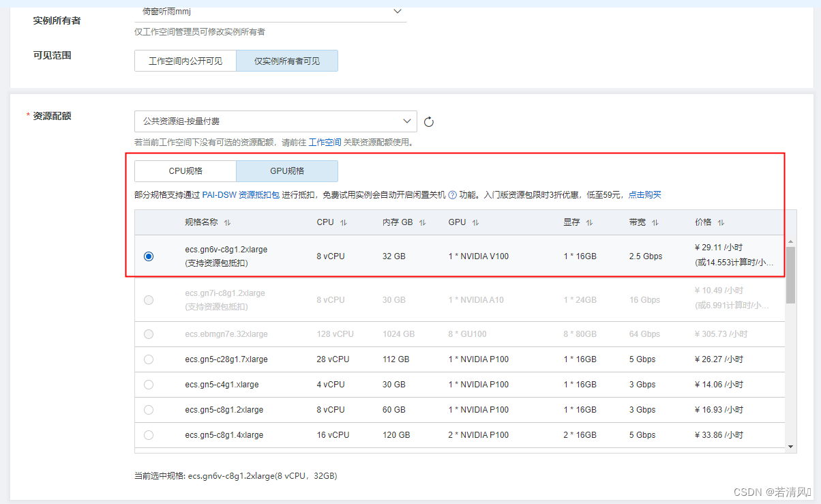
Task: Open the 实例所有者 dropdown
Action: point(271,11)
